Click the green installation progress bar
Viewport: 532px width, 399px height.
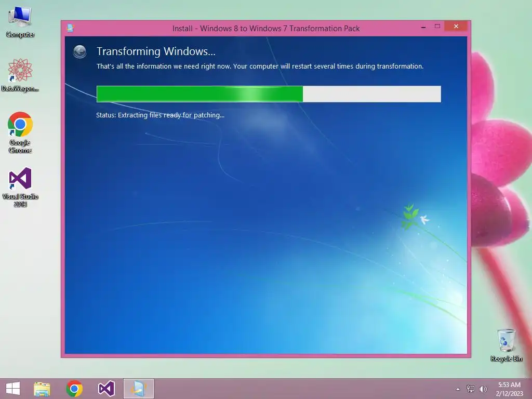coord(269,94)
